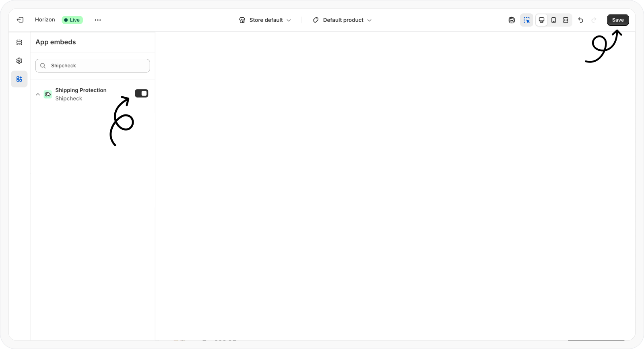Click the exit editor back icon
Image resolution: width=644 pixels, height=349 pixels.
20,20
